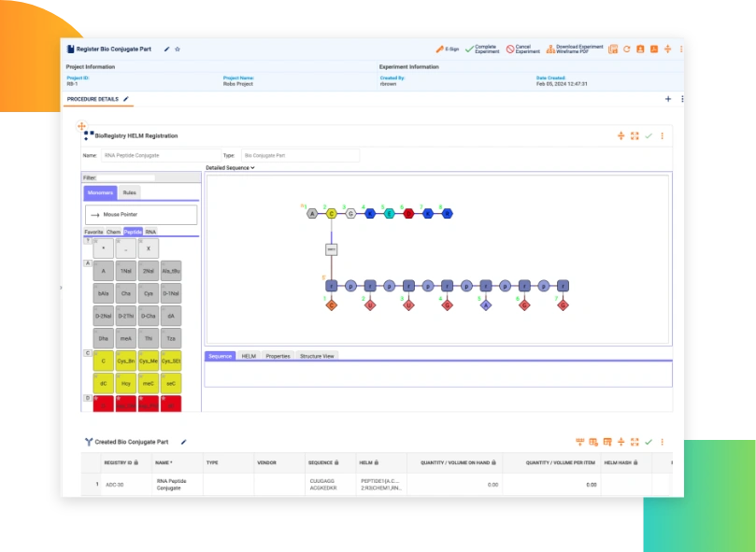Click the orange move crosshair in the HELM panel header
Viewport: 756px width, 552px height.
pyautogui.click(x=621, y=136)
